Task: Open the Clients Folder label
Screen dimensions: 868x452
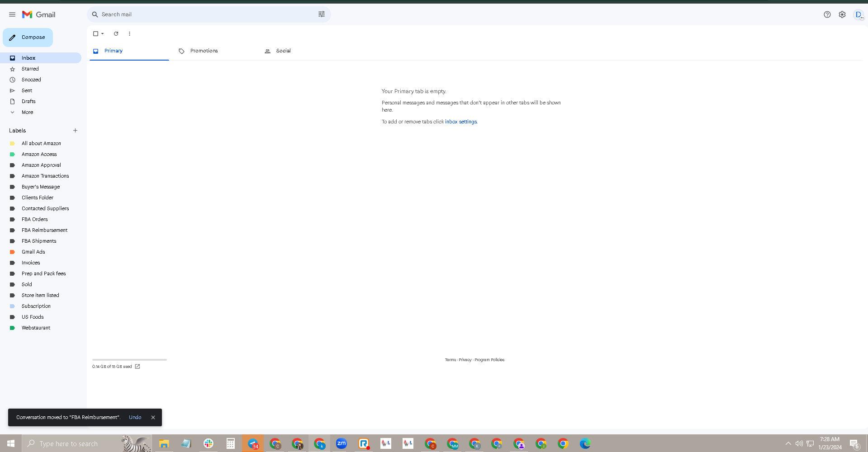Action: click(41, 198)
